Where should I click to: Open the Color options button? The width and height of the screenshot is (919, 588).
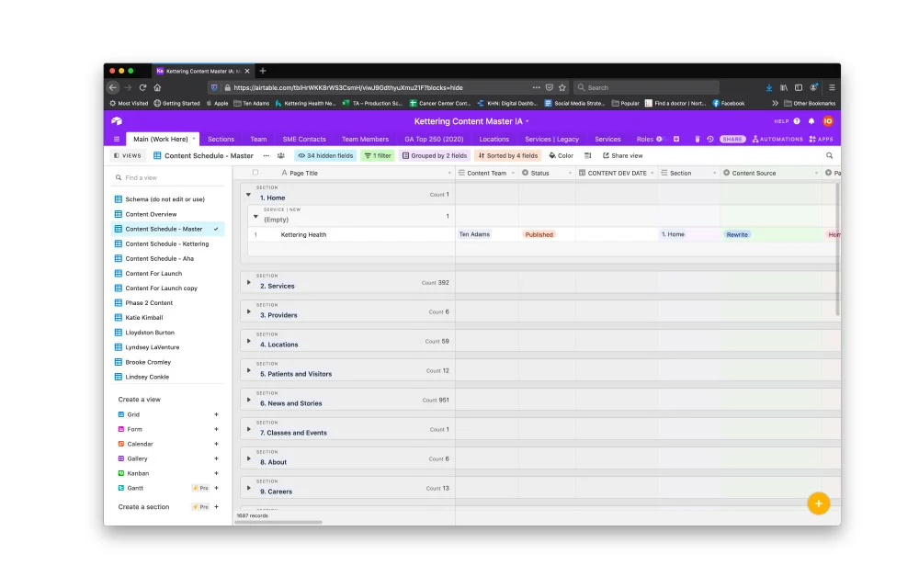[561, 156]
